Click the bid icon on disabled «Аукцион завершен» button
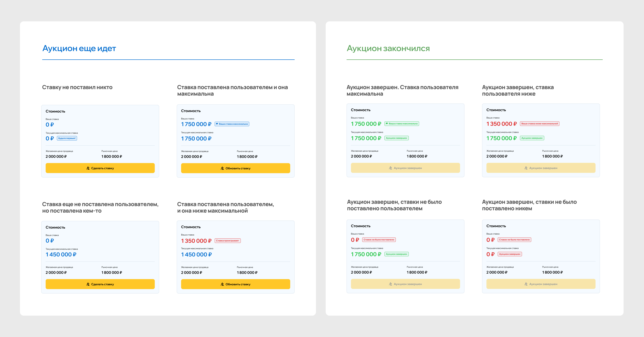 click(x=391, y=168)
